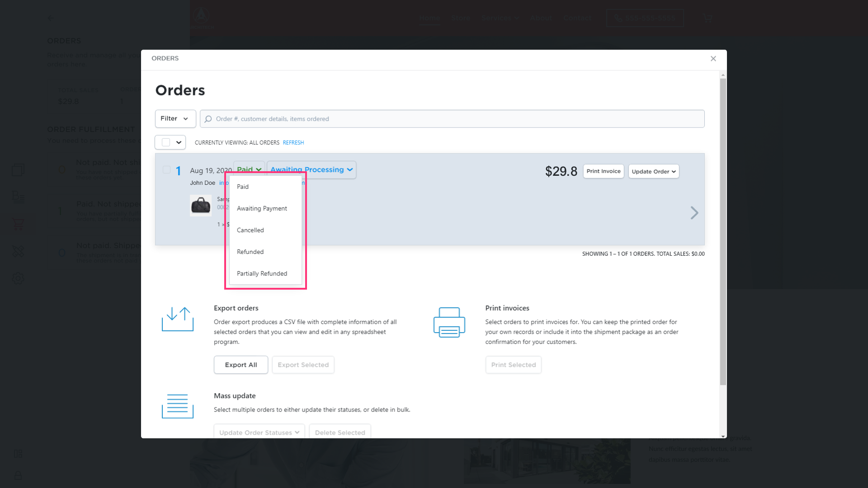The image size is (868, 488).
Task: Click the Export All button
Action: (241, 365)
